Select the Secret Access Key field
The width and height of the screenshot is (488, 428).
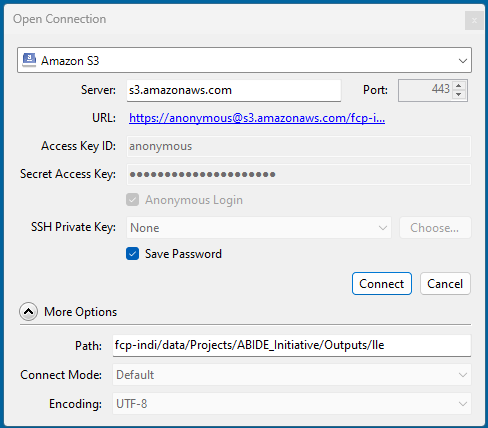[x=299, y=174]
